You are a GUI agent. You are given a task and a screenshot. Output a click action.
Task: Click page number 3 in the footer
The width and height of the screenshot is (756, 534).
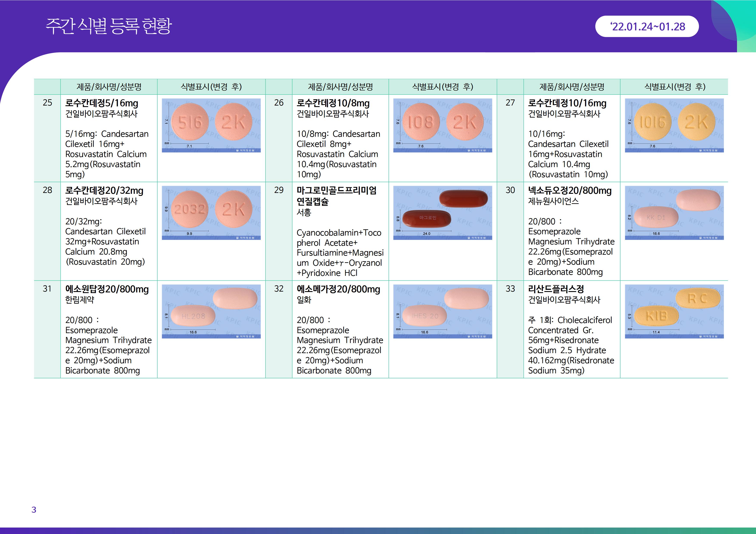(x=34, y=510)
